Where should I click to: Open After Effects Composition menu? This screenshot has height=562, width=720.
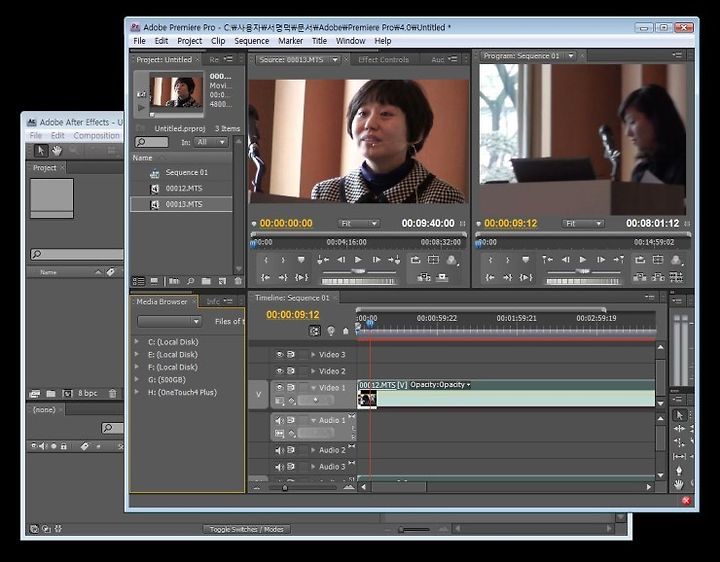tap(96, 135)
